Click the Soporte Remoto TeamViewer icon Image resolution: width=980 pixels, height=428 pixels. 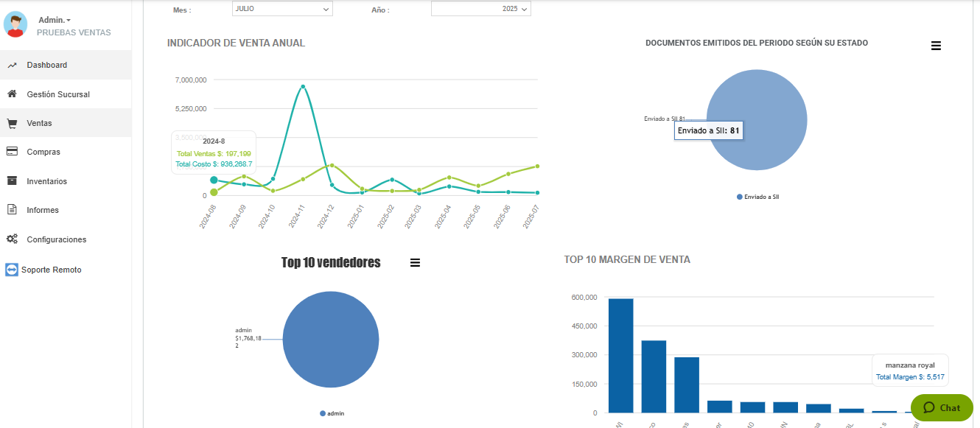(x=11, y=270)
